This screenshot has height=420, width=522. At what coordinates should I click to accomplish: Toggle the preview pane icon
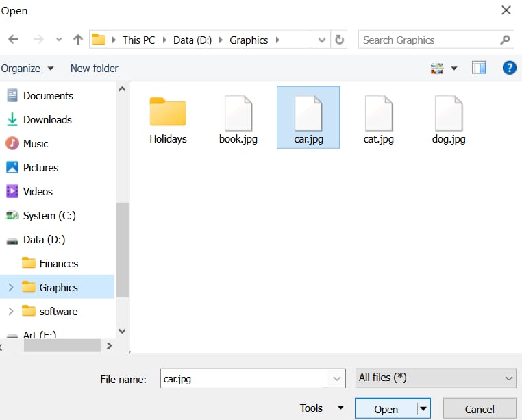click(x=479, y=68)
